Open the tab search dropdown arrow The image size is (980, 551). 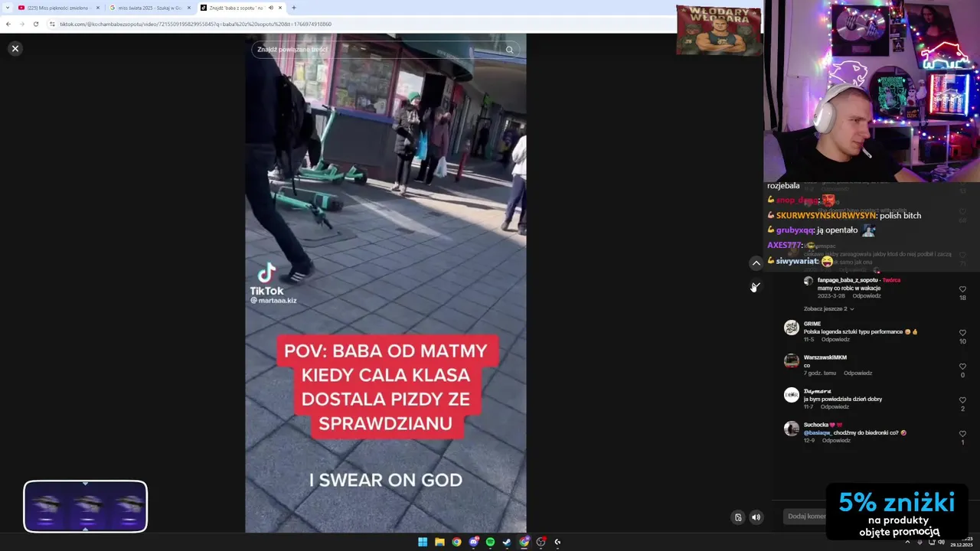pos(8,8)
